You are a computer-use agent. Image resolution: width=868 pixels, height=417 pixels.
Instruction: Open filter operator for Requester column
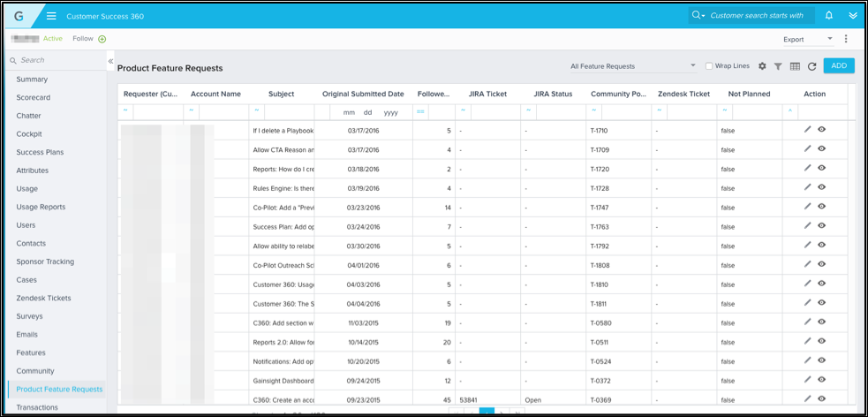click(125, 111)
